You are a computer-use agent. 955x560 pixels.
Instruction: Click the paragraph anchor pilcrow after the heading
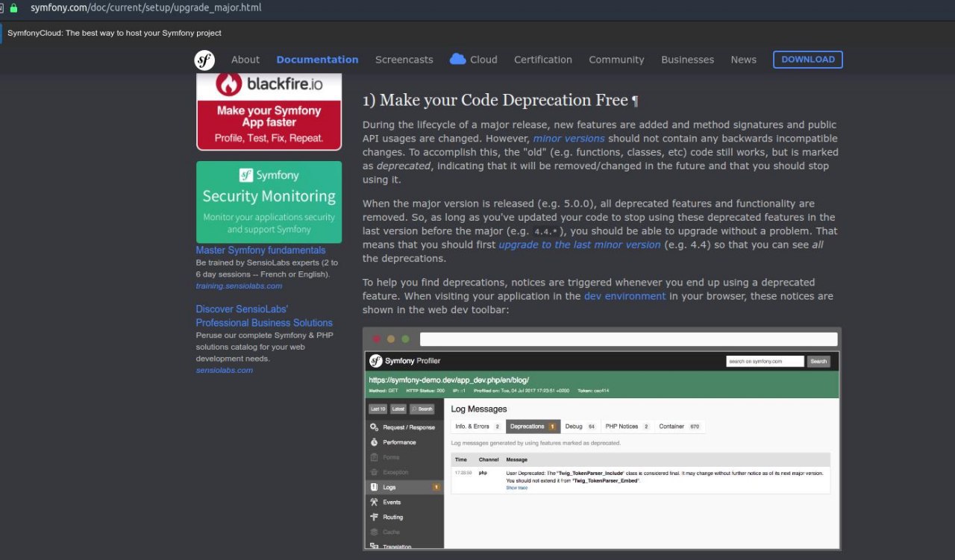(635, 101)
